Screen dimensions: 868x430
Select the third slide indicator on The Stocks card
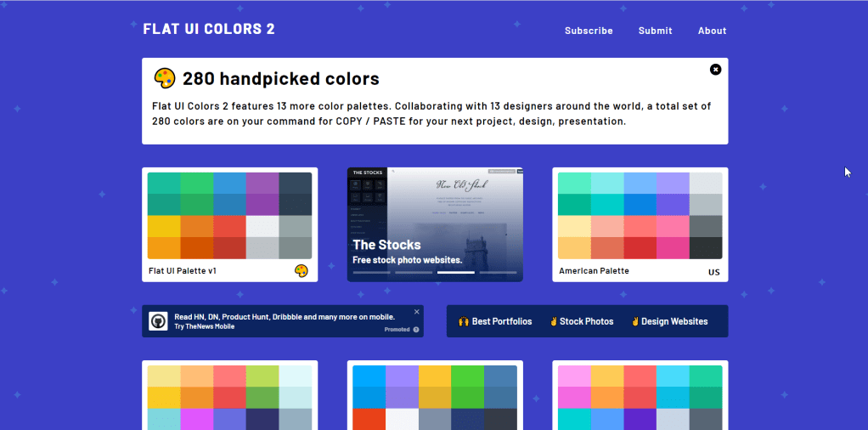point(456,273)
